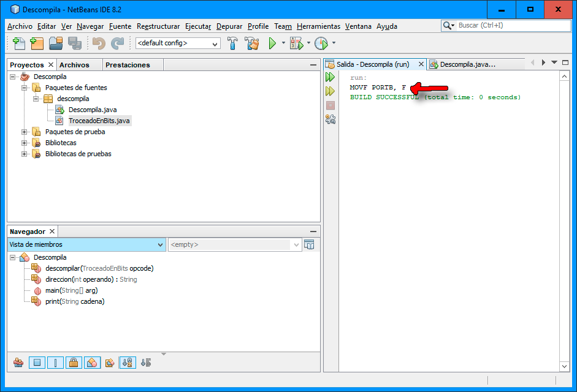577x392 pixels.
Task: Toggle Show Fields filter in Navigator
Action: click(x=37, y=363)
